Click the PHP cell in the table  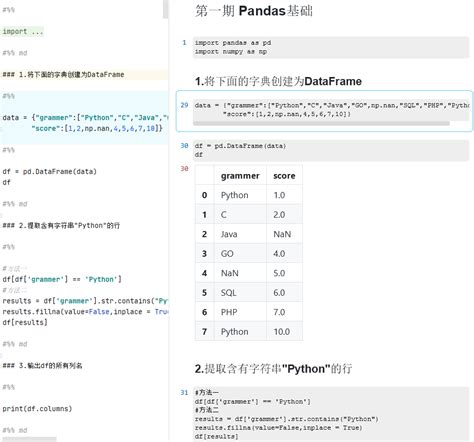click(x=229, y=312)
